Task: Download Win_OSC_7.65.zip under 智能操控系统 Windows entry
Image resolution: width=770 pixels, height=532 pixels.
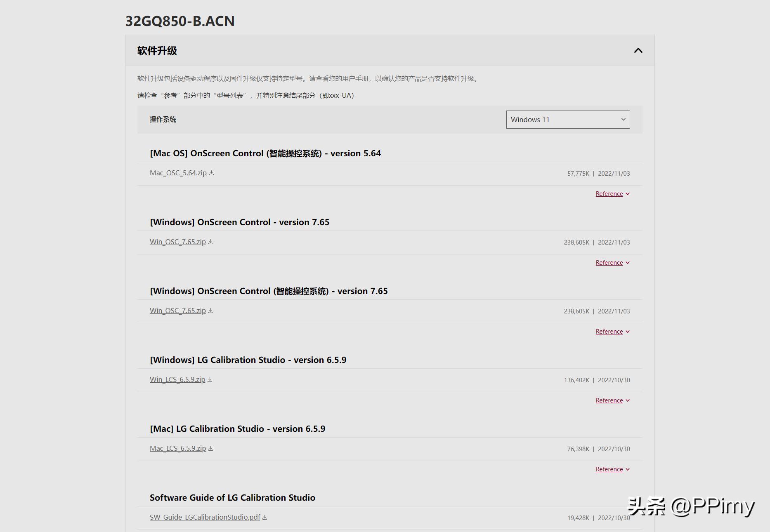Action: tap(178, 311)
